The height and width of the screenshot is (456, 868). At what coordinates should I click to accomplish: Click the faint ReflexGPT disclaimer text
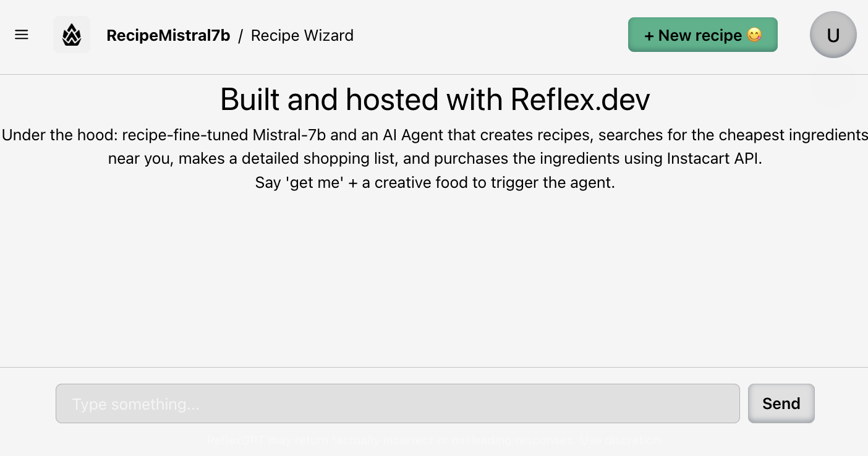click(435, 441)
